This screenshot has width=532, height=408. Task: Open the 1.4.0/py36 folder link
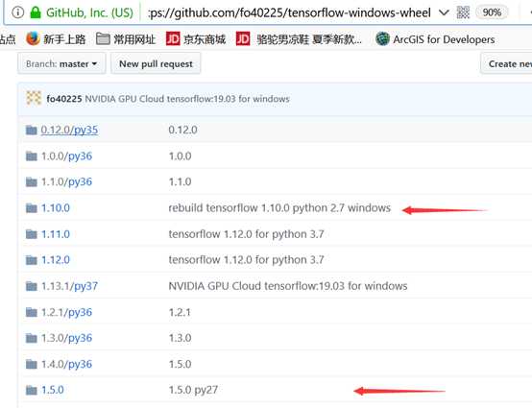point(66,364)
